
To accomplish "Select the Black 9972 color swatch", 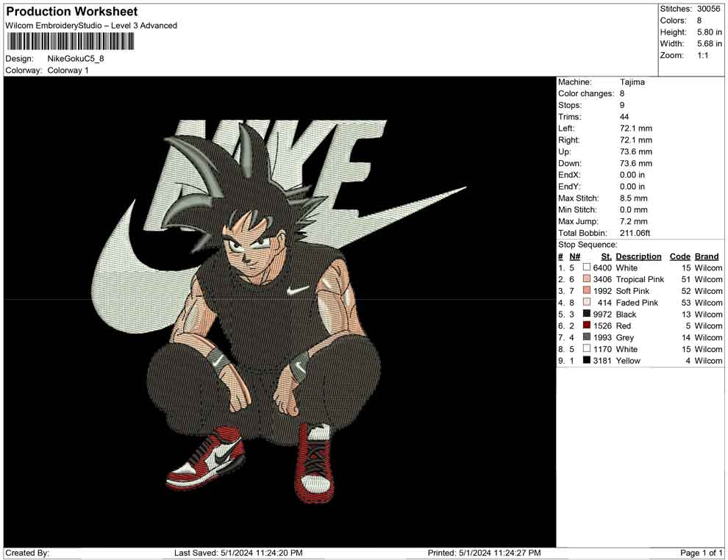I will (587, 314).
